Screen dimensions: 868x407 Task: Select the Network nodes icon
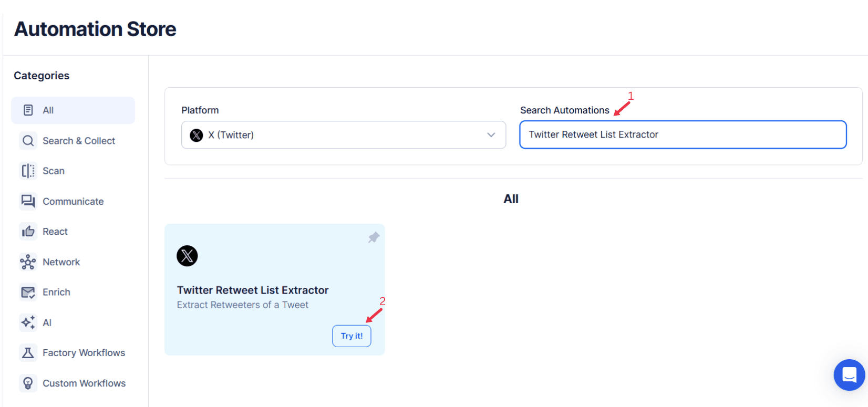click(x=28, y=262)
